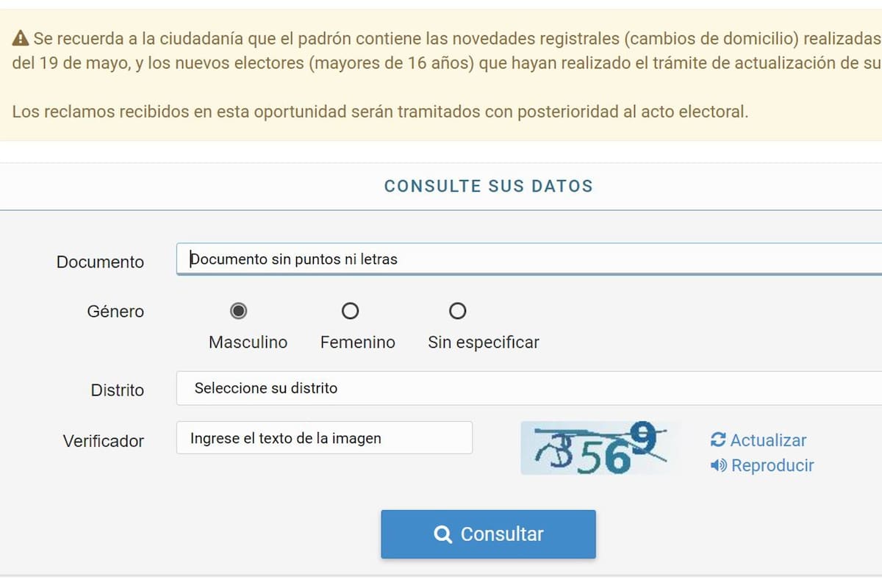Image resolution: width=882 pixels, height=588 pixels.
Task: Select the Masculino radio button
Action: (x=237, y=311)
